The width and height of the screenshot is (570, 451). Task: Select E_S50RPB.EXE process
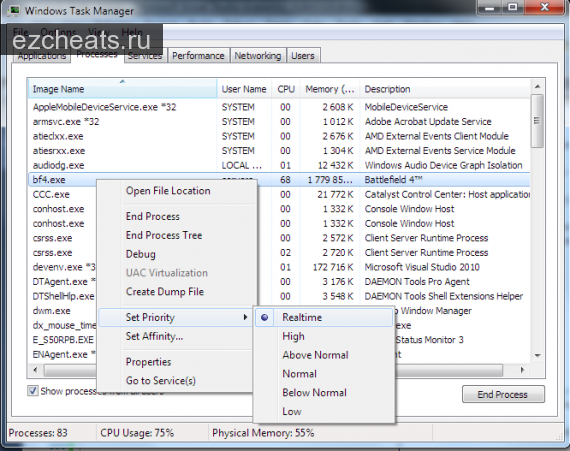(63, 340)
